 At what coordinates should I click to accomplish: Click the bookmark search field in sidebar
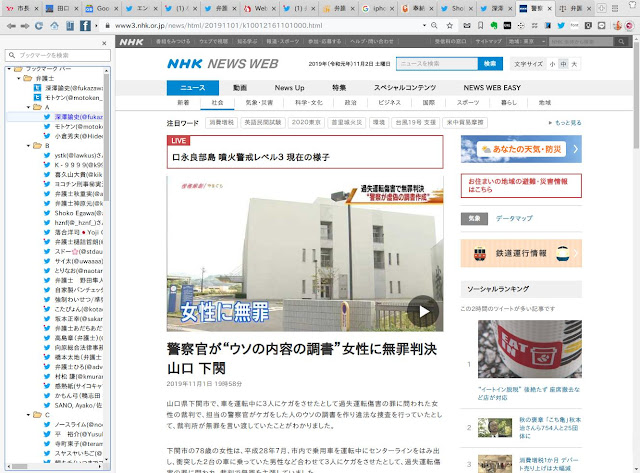pos(58,56)
